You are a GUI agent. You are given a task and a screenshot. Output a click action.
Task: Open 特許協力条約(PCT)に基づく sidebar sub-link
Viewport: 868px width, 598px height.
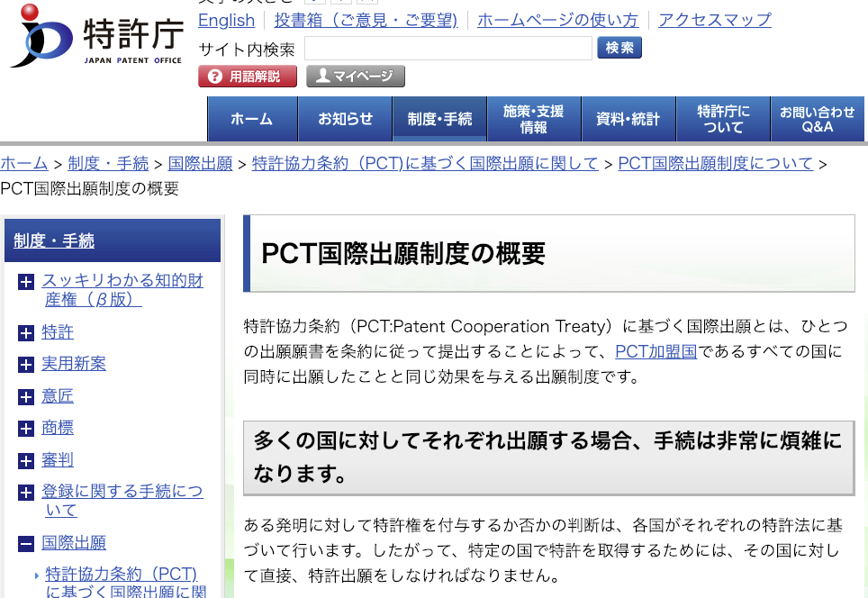click(x=126, y=582)
